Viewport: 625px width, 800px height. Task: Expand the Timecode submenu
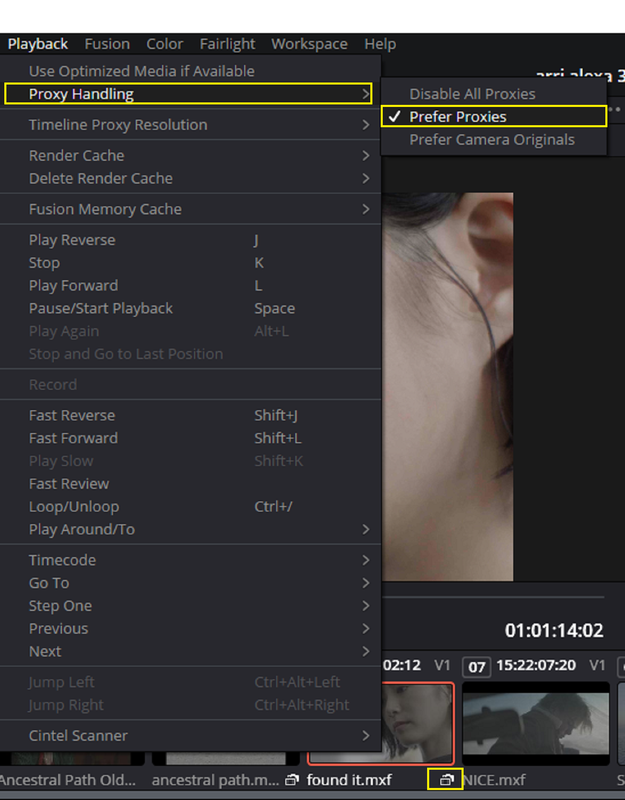[x=190, y=560]
